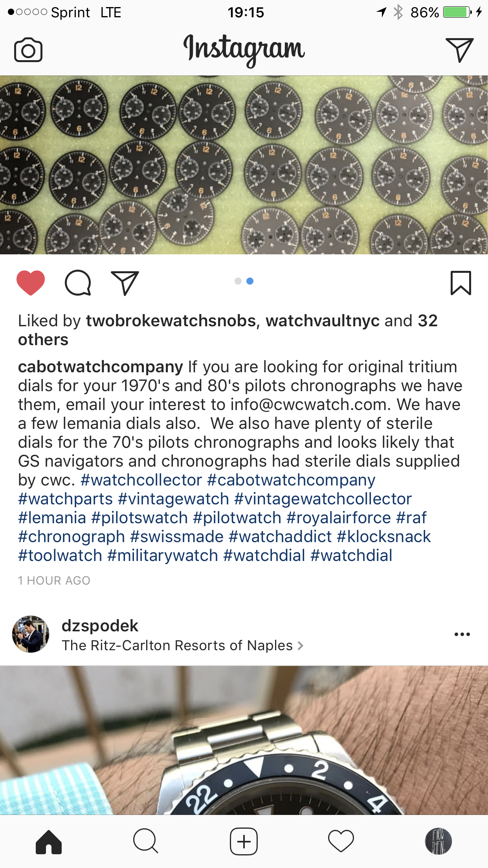The image size is (488, 868).
Task: Open direct messages paper plane icon
Action: (459, 50)
